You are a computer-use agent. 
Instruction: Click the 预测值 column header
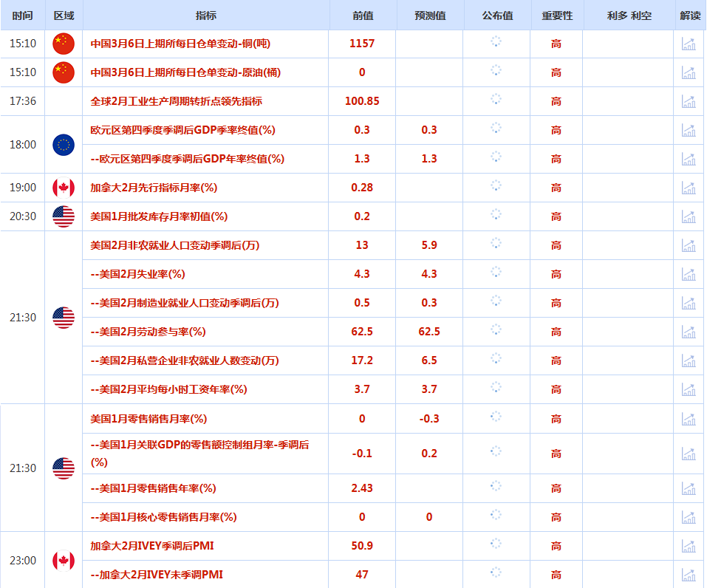tap(430, 16)
